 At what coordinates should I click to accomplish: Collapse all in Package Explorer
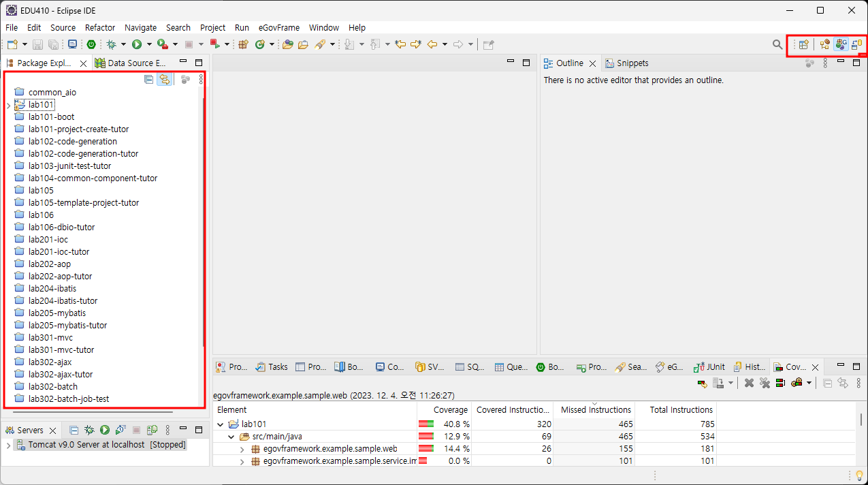click(x=149, y=80)
